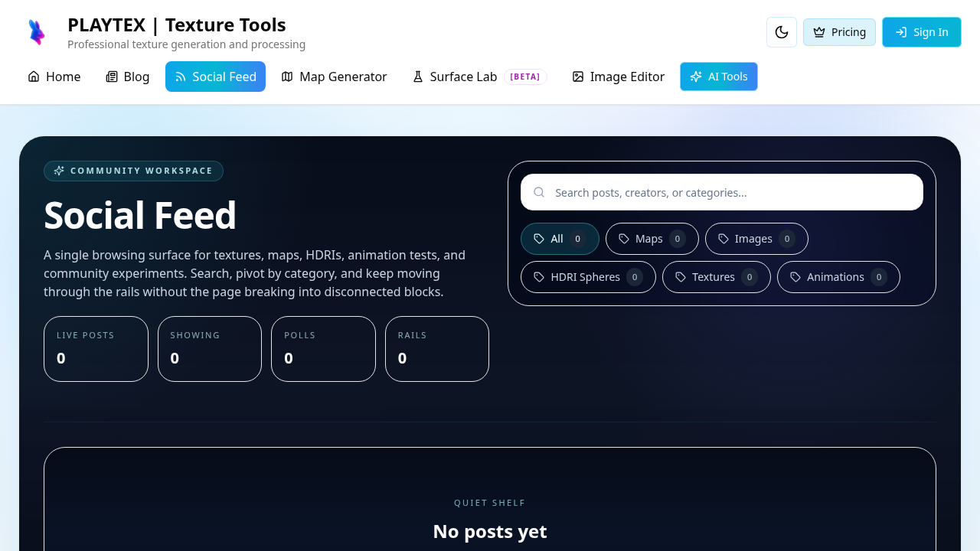
Task: Click the BETA badge on Surface Lab
Action: click(525, 77)
